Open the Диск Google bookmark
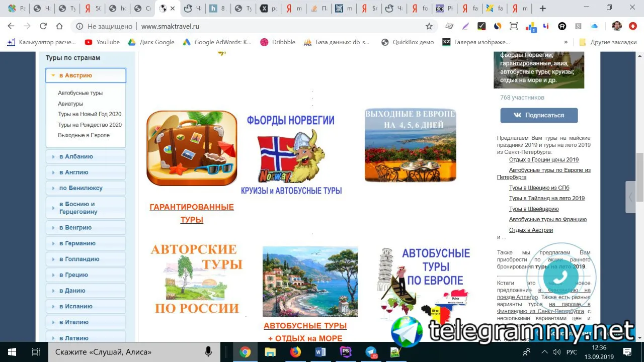This screenshot has height=362, width=644. pos(151,42)
